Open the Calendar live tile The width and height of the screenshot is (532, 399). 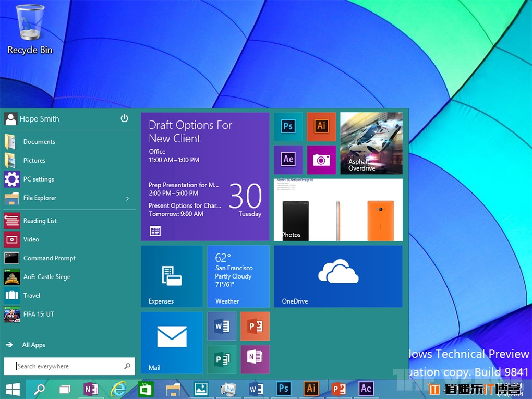click(x=205, y=176)
